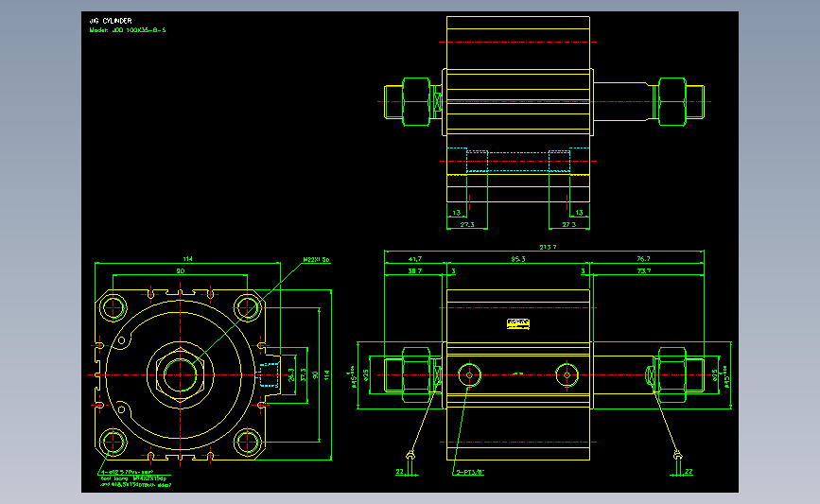This screenshot has width=820, height=504.
Task: Select the mounting hole note below end view
Action: [135, 478]
